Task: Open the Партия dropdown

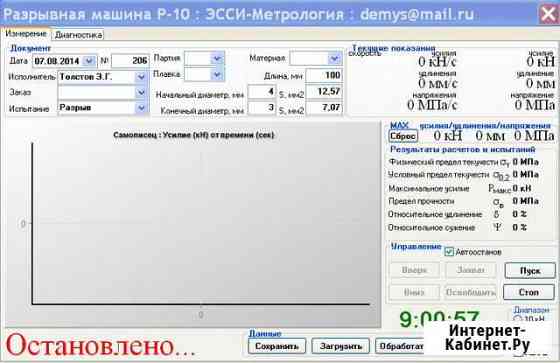Action: (x=217, y=58)
